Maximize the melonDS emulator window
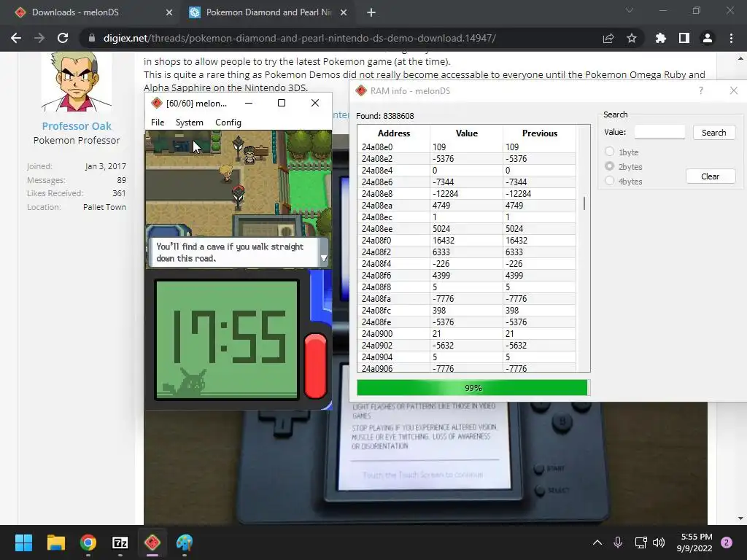The height and width of the screenshot is (560, 747). [x=282, y=103]
